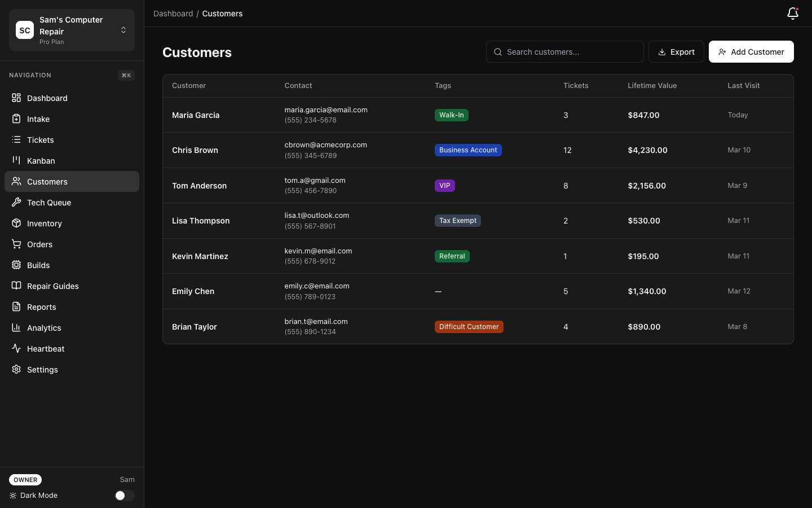The width and height of the screenshot is (812, 508).
Task: Select the VIP tag on Tom Anderson
Action: tap(445, 185)
